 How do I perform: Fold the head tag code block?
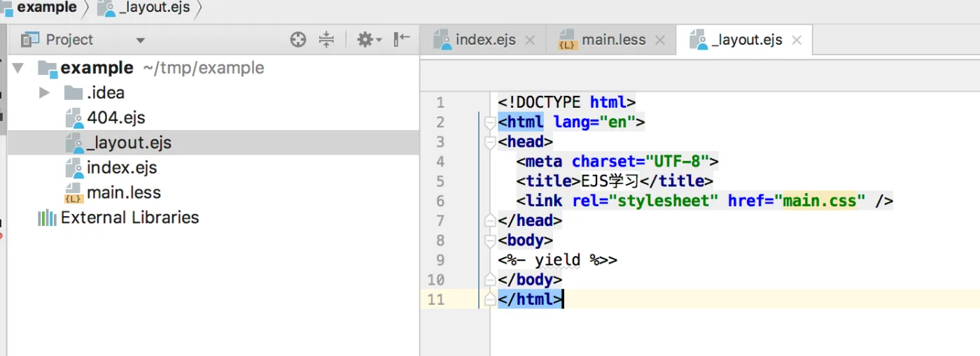(x=490, y=143)
